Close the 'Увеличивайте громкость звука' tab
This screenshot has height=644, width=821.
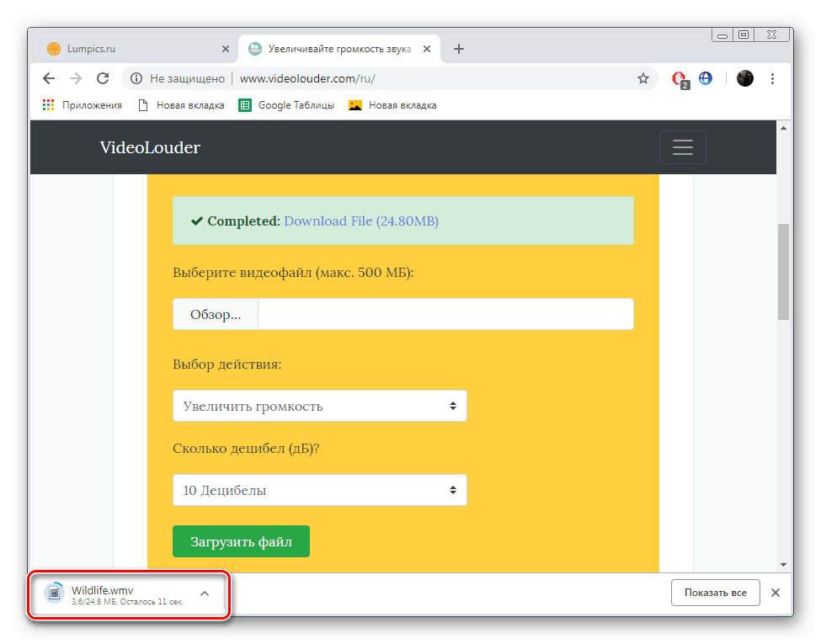coord(427,49)
